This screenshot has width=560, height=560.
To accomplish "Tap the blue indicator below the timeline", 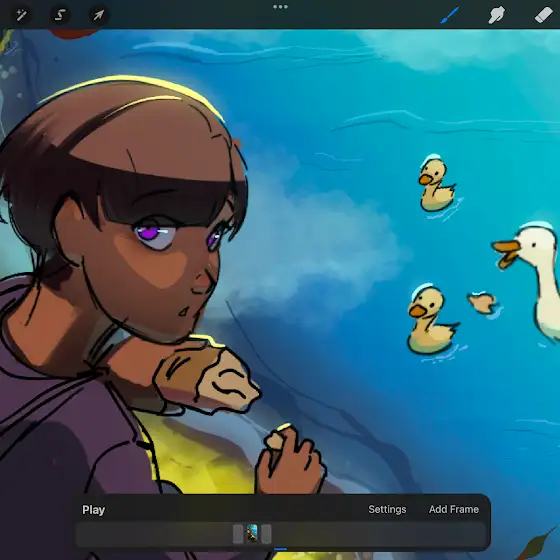I will tap(280, 549).
